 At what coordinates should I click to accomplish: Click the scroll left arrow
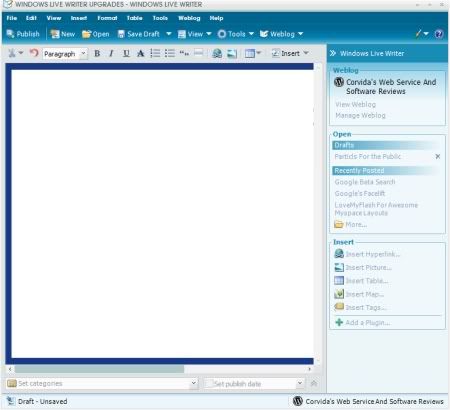point(10,369)
